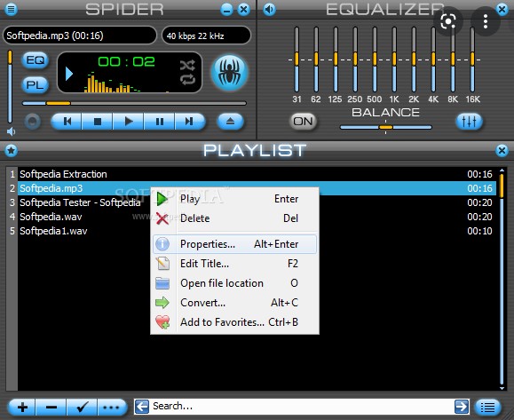Click the 40 kbps 22 kHz display
Screen dimensions: 514x420
[206, 36]
